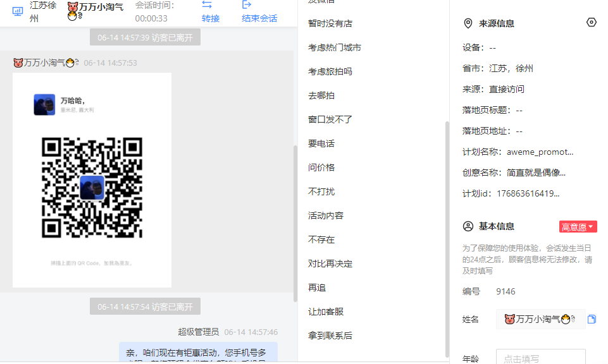Image resolution: width=608 pixels, height=364 pixels.
Task: Click the 年龄 age input field
Action: click(540, 356)
